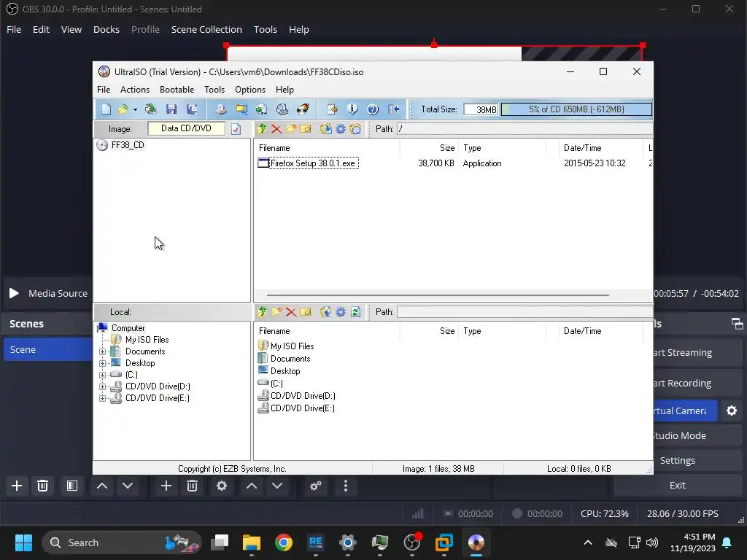747x560 pixels.
Task: Click the Open folder icon in UltraISO toolbar
Action: pyautogui.click(x=123, y=109)
